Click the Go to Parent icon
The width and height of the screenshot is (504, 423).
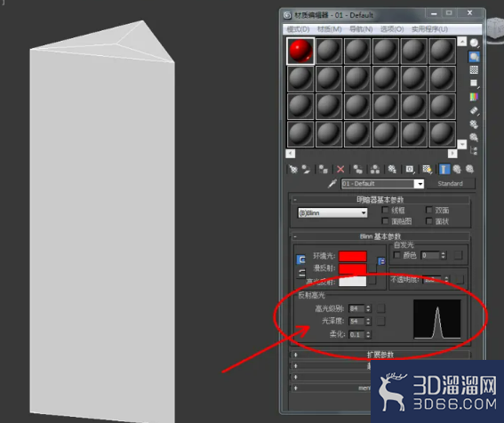457,169
